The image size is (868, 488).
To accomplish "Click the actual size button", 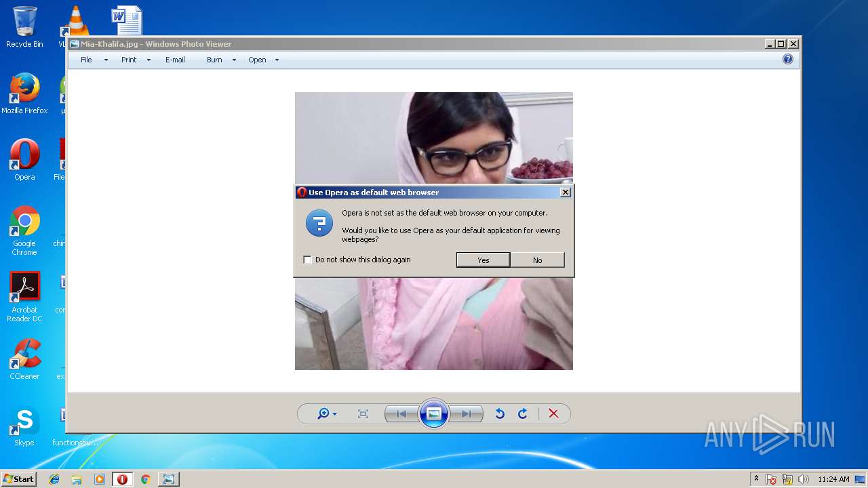I will (363, 413).
